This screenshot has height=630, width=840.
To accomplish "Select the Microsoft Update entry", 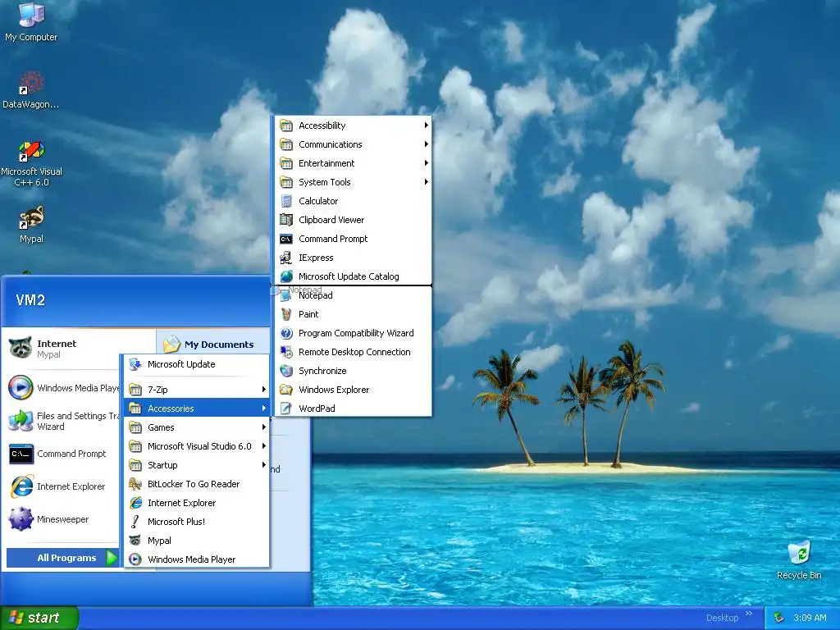I will (197, 364).
